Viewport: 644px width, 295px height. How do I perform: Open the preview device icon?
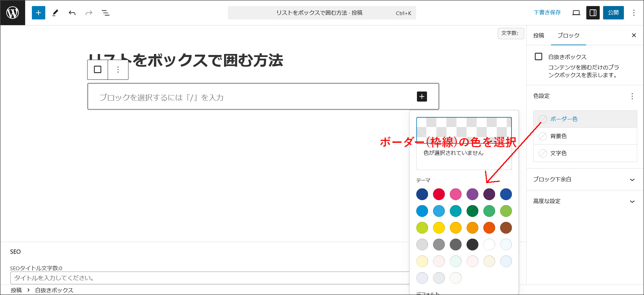[576, 13]
